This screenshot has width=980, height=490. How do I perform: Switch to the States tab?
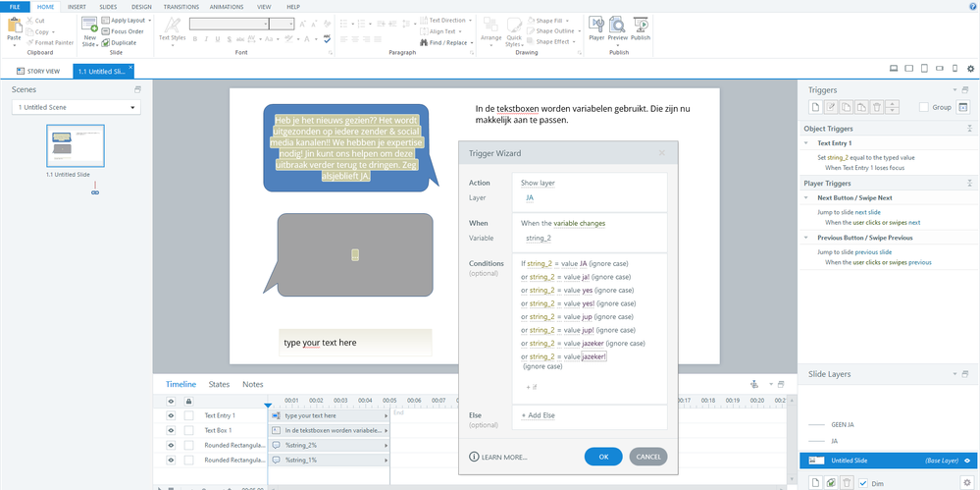point(219,384)
